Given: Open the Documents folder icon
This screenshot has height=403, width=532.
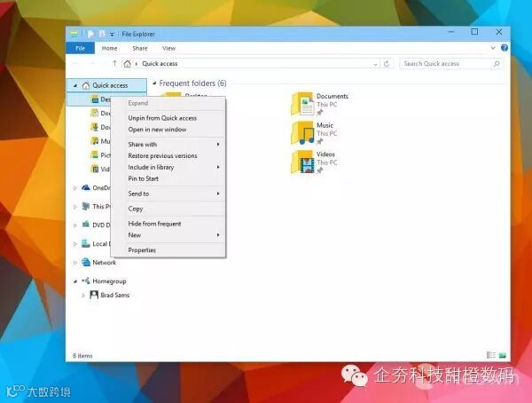Looking at the screenshot, I should [302, 104].
